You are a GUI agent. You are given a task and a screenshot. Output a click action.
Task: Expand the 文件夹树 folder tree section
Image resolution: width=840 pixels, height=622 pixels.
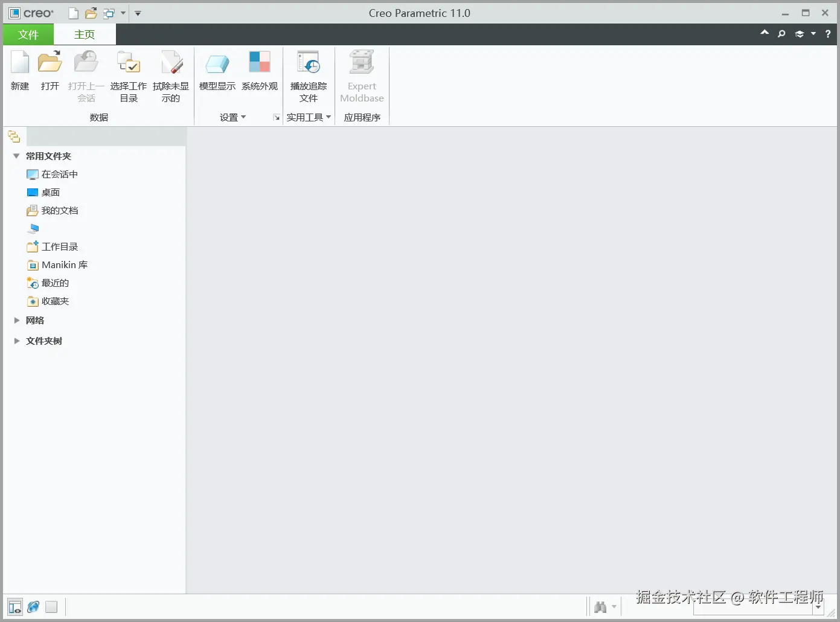tap(17, 341)
